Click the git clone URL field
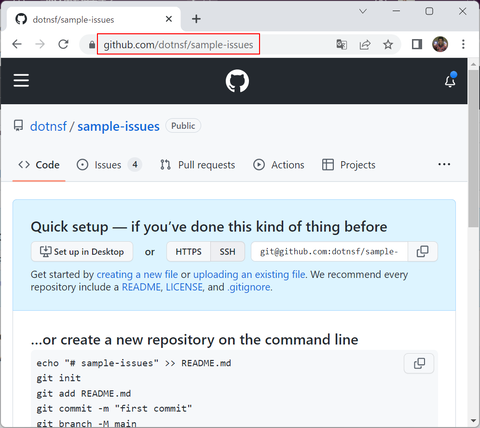The image size is (480, 428). [x=329, y=252]
